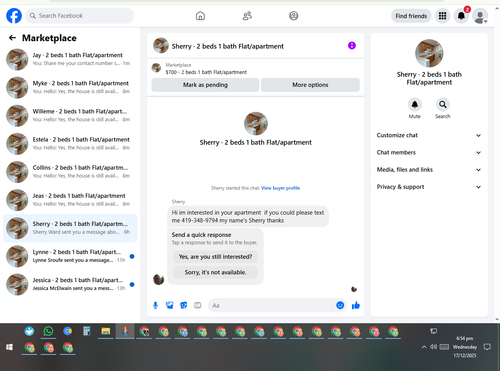Screen dimensions: 500x371
Task: Mute this chat with the bell icon
Action: [415, 105]
